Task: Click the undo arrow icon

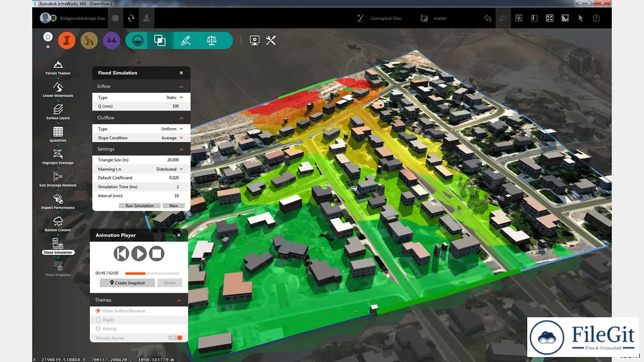Action: click(488, 18)
